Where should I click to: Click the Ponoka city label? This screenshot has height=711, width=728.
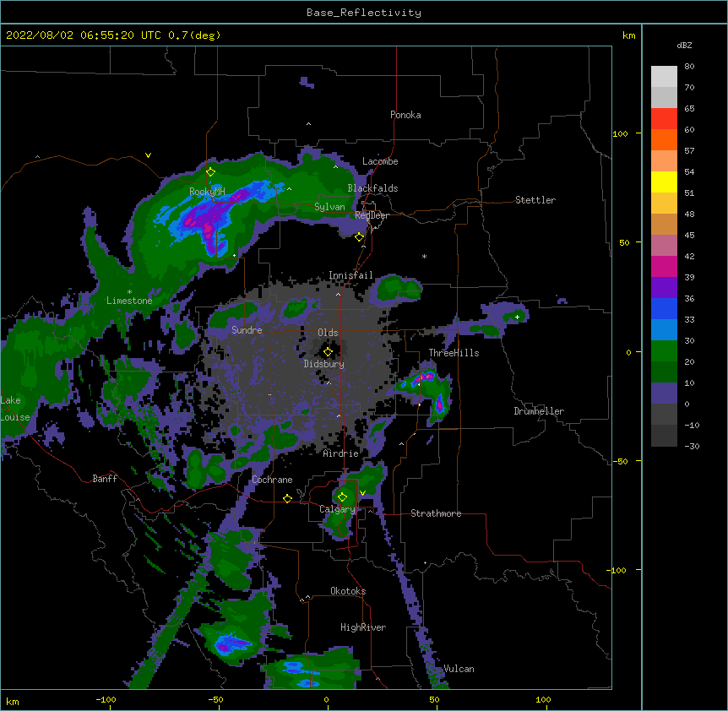[x=405, y=115]
